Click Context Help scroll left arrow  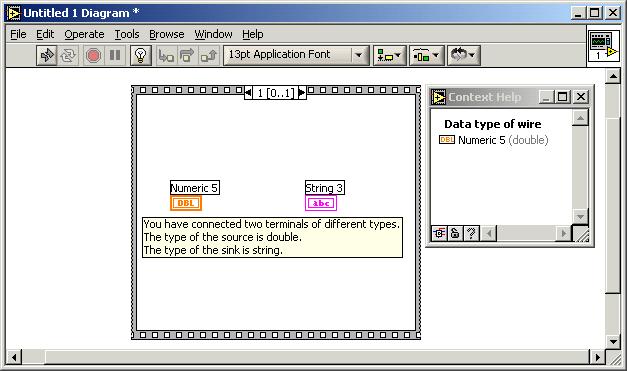(x=489, y=233)
